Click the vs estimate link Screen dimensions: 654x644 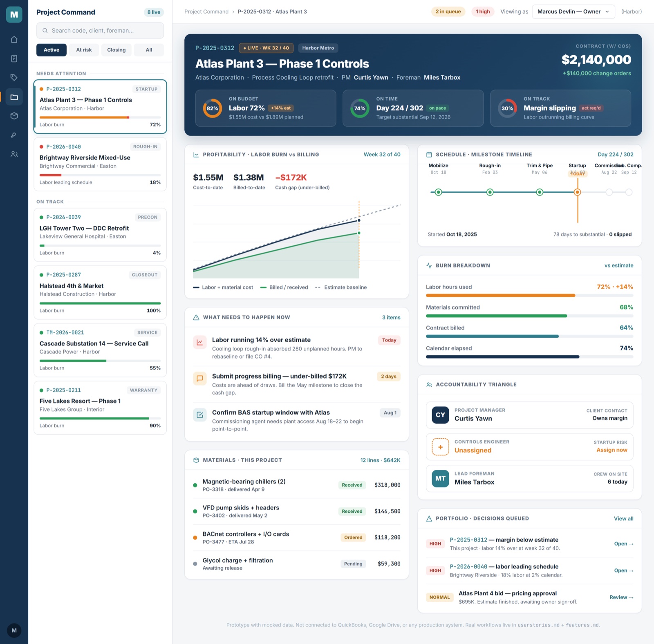pos(619,265)
